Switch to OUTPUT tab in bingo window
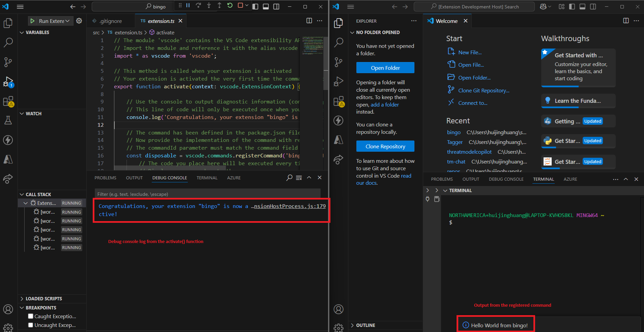 134,178
